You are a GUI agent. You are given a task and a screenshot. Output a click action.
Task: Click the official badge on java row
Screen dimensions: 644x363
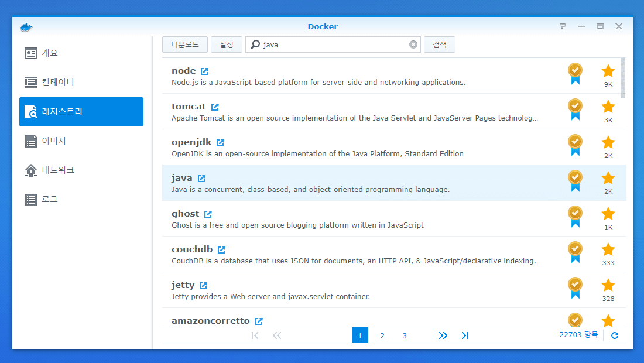(575, 181)
